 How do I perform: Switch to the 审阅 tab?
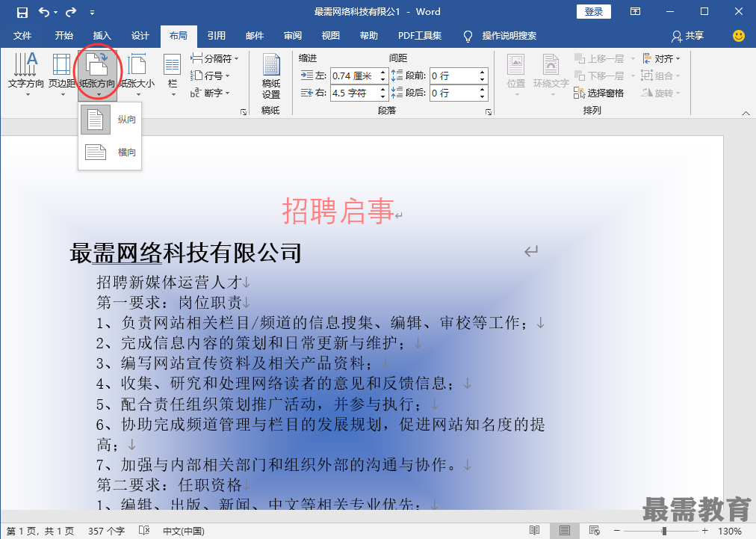point(293,36)
